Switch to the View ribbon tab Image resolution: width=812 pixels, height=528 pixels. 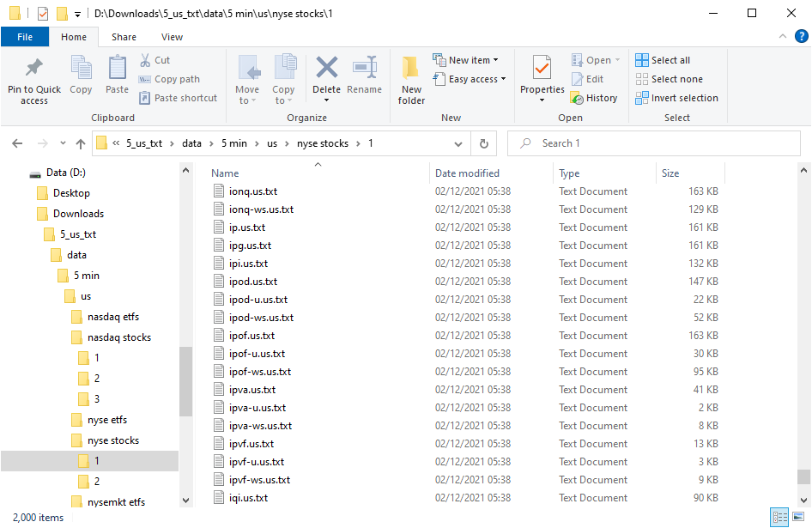pyautogui.click(x=172, y=37)
